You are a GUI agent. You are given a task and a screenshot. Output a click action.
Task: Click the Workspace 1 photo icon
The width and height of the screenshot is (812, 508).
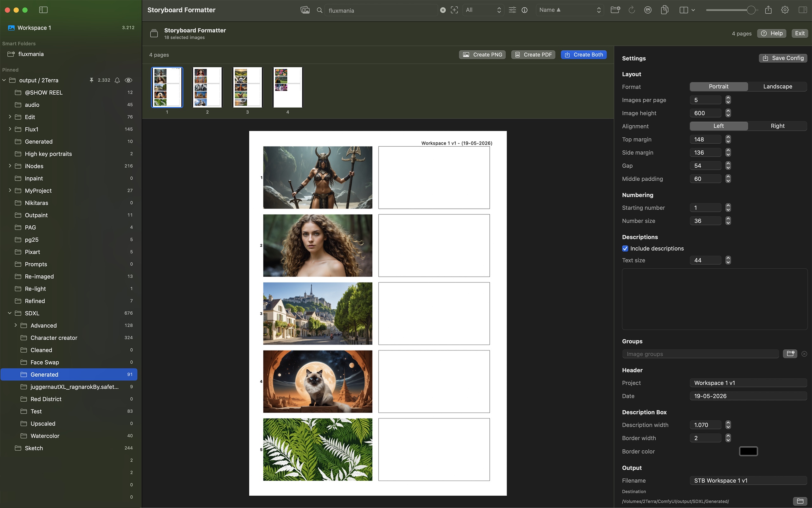11,28
